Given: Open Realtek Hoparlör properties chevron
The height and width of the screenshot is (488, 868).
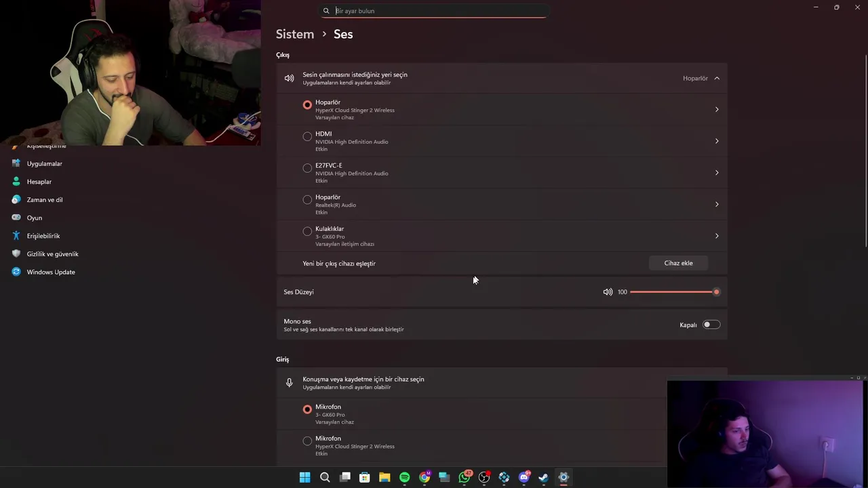Looking at the screenshot, I should pos(717,205).
